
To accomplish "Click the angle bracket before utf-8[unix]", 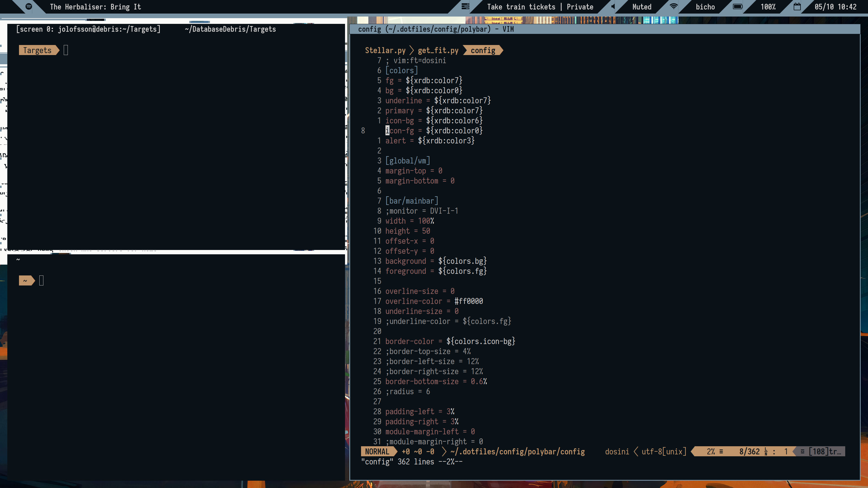I will click(636, 452).
